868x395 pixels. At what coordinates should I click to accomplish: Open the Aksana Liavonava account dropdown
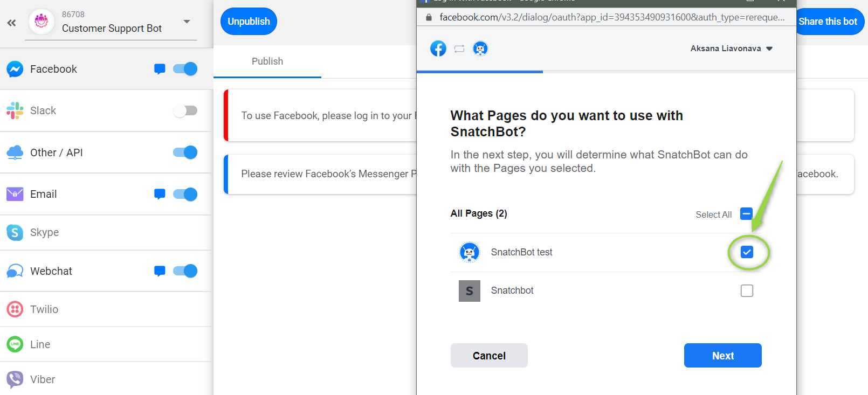732,48
